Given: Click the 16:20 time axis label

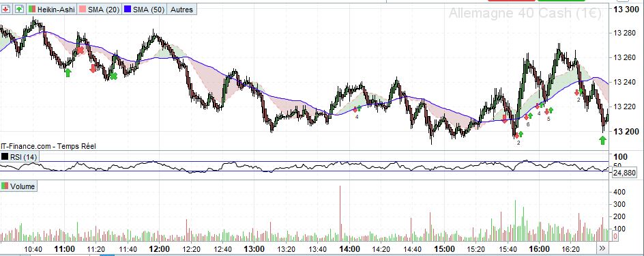Looking at the screenshot, I should [x=571, y=249].
